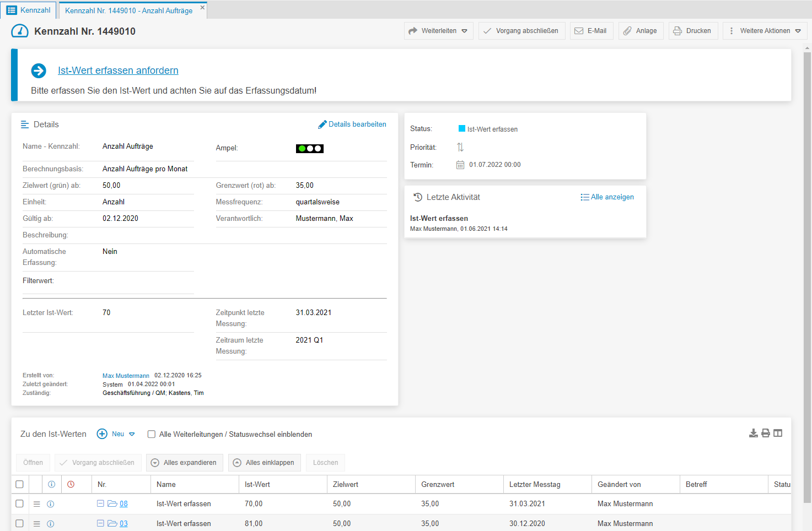Click the priority arrows icon

point(460,147)
